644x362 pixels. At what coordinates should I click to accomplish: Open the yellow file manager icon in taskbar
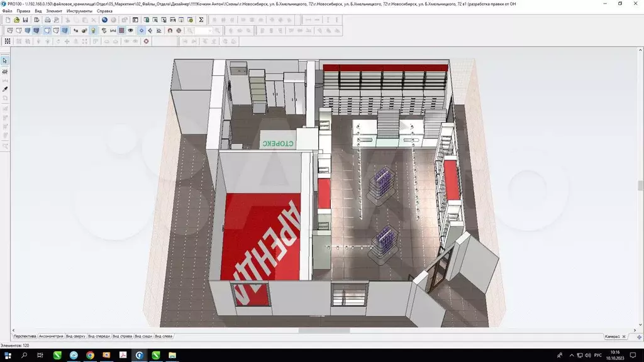pos(172,356)
